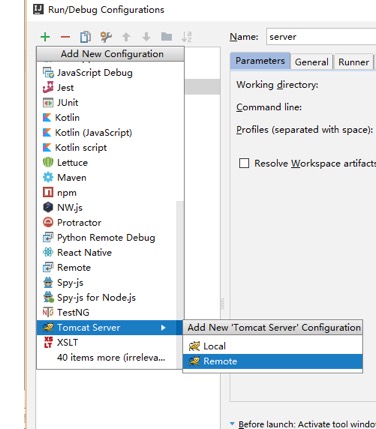The width and height of the screenshot is (376, 429).
Task: Click the Name input field
Action: [x=321, y=37]
